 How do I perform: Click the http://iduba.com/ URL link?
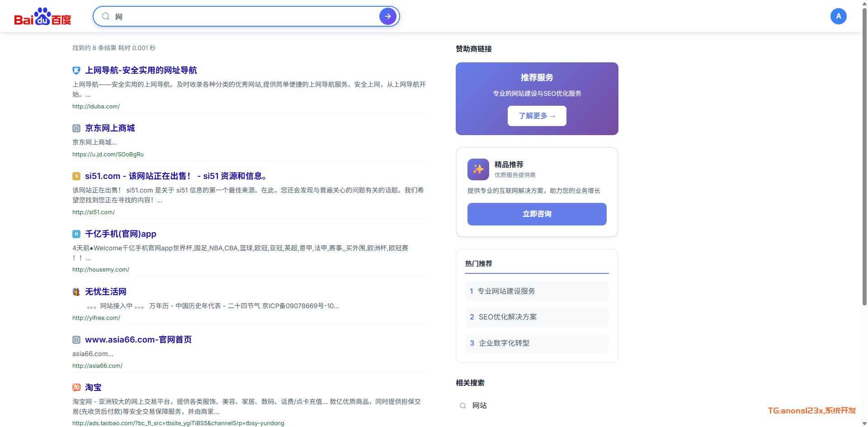(x=96, y=107)
